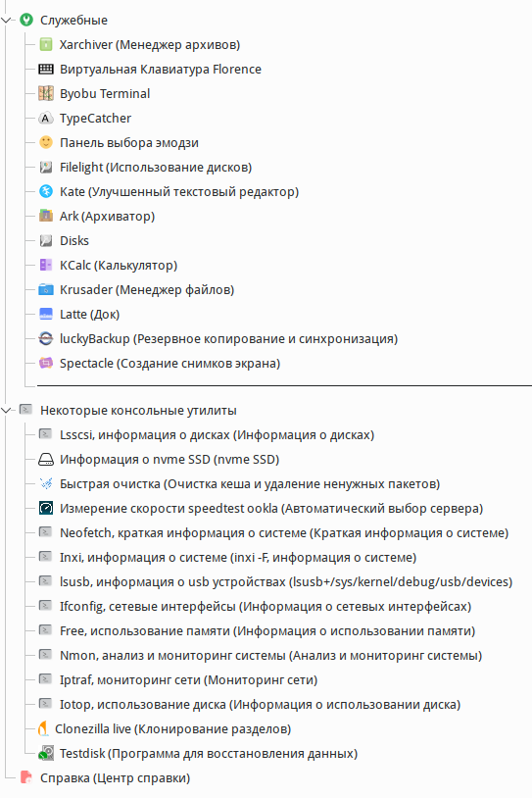The image size is (532, 798).
Task: Click the emoji picker smiley icon
Action: tap(46, 142)
